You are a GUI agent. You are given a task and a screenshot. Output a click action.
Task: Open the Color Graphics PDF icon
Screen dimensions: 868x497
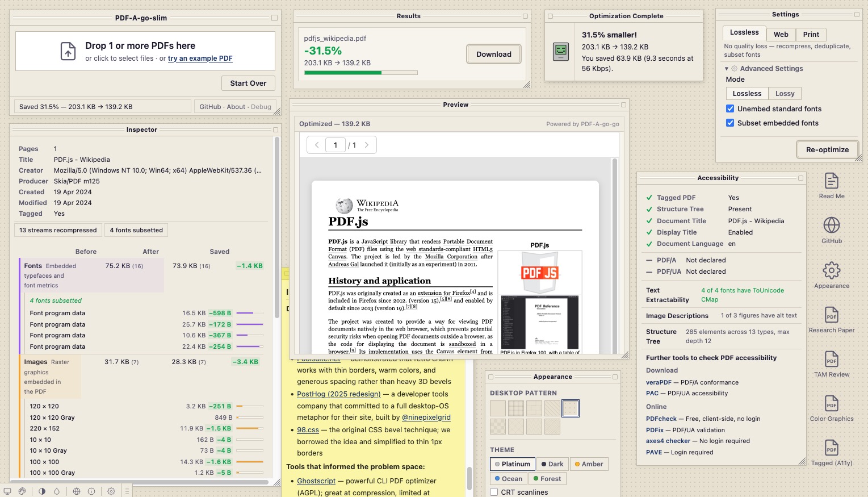click(x=832, y=408)
